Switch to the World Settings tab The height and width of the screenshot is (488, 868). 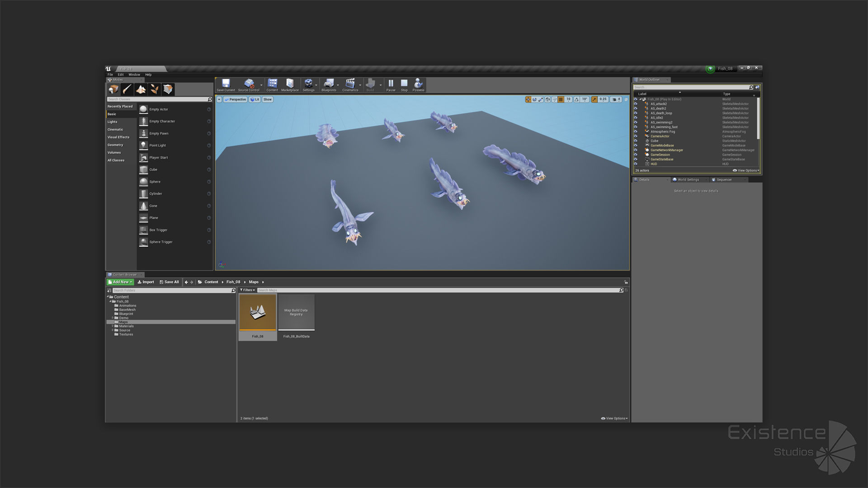[x=688, y=179]
